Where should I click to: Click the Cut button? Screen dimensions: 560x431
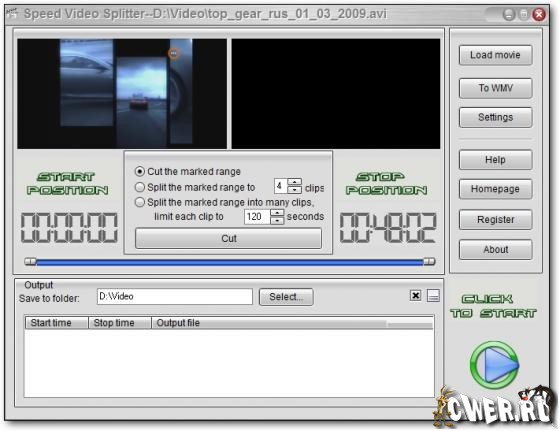pos(229,238)
